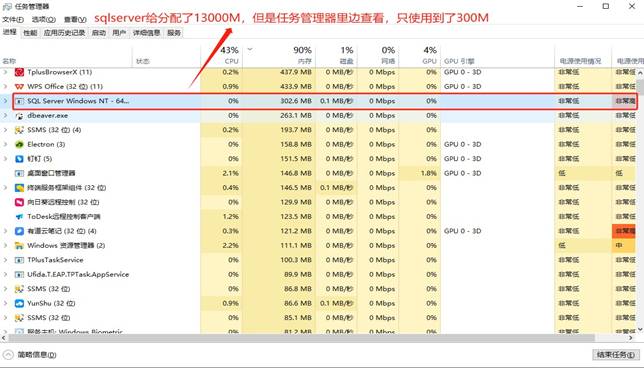Select the 进程 tab
This screenshot has width=644, height=368.
10,32
